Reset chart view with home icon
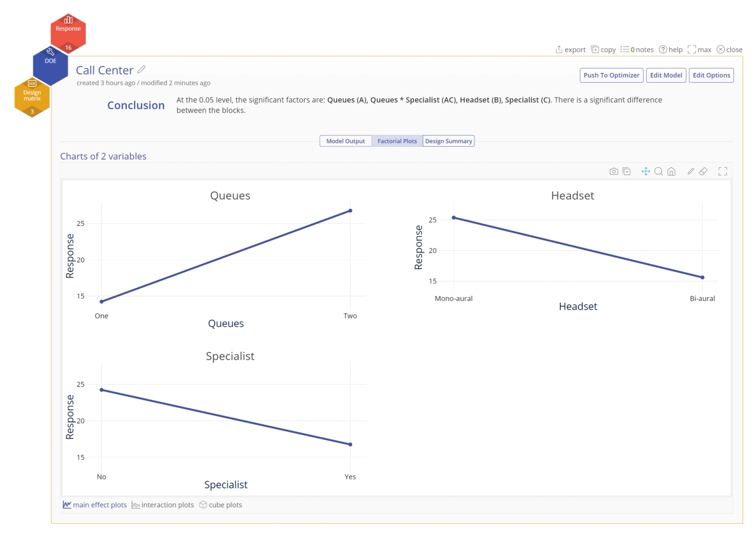 tap(672, 171)
